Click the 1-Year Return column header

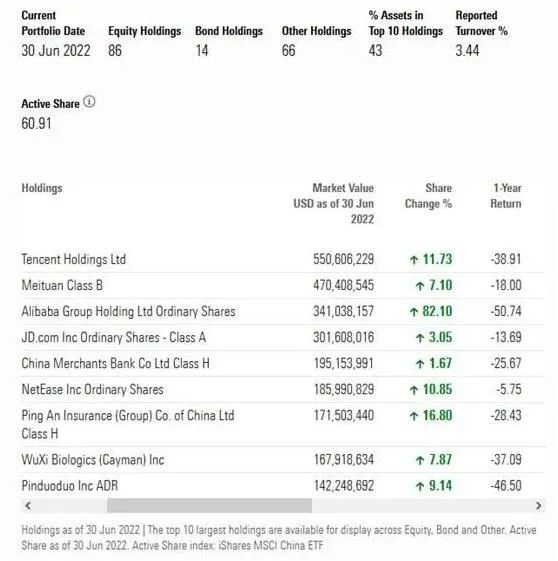[x=506, y=196]
